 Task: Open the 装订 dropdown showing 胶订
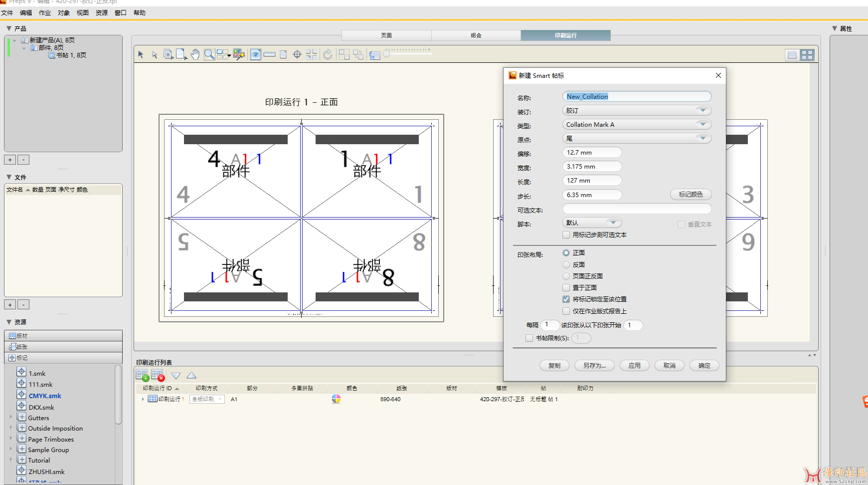pos(637,110)
